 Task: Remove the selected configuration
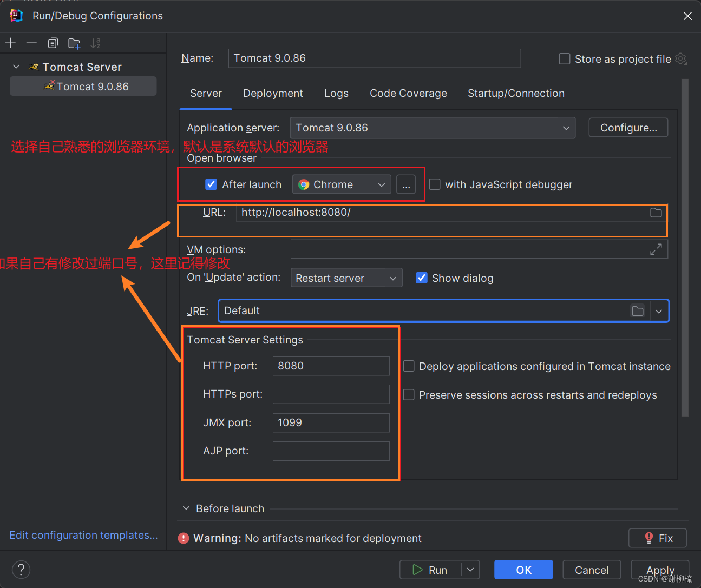click(31, 43)
